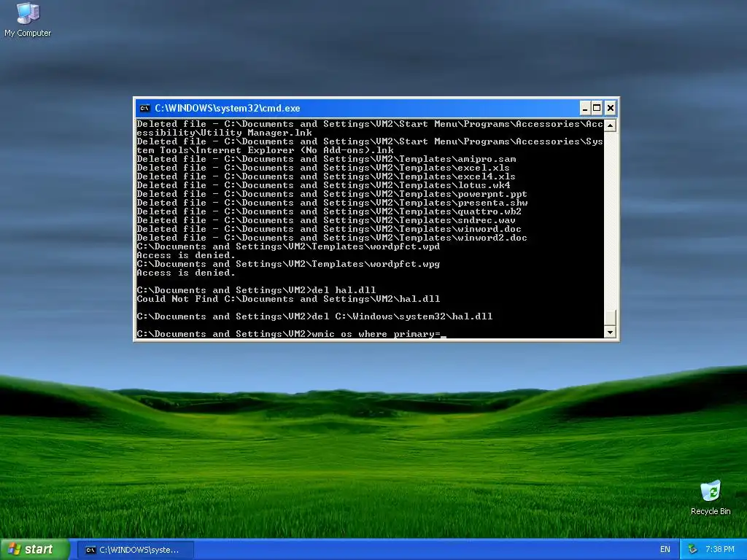Screen dimensions: 747x560
Task: Minimize the cmd.exe window
Action: coord(585,108)
